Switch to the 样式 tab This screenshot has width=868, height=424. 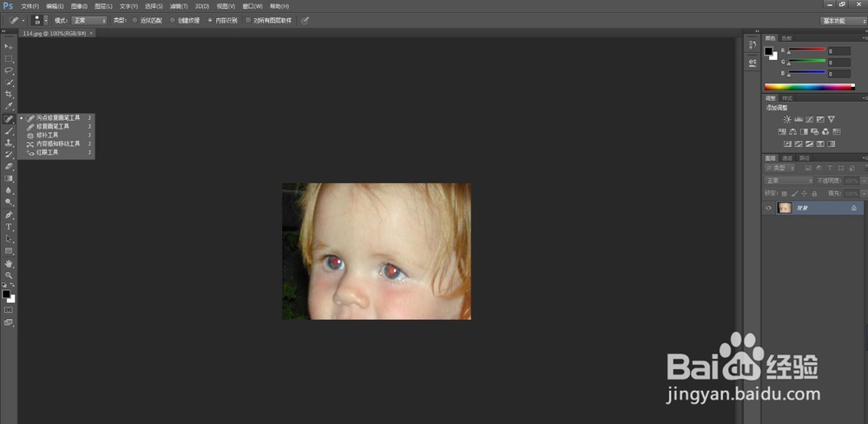(x=786, y=98)
